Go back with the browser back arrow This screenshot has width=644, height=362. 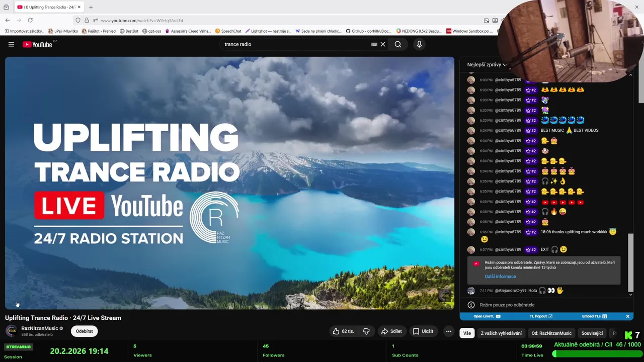click(8, 20)
